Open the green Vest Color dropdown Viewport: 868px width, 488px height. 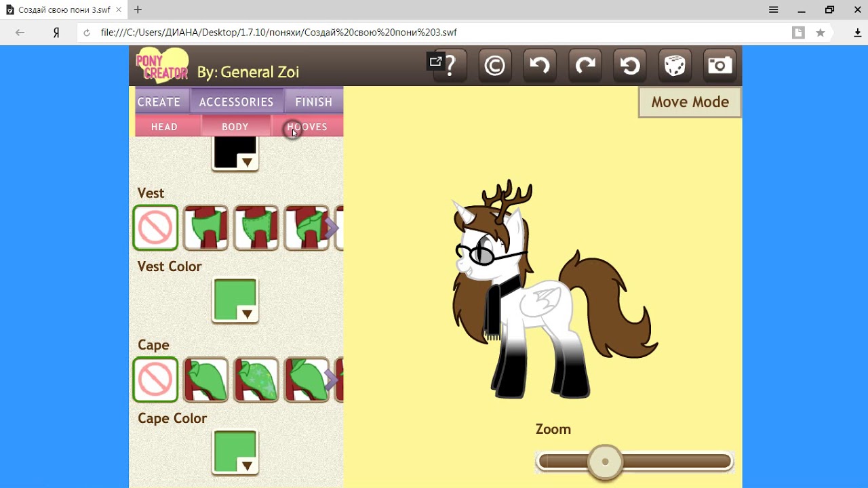(x=235, y=300)
